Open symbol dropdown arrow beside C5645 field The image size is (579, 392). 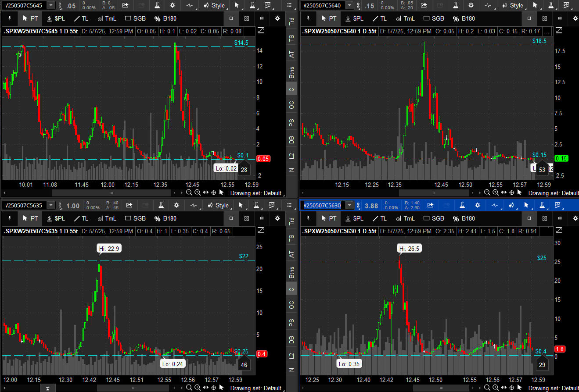pyautogui.click(x=50, y=5)
